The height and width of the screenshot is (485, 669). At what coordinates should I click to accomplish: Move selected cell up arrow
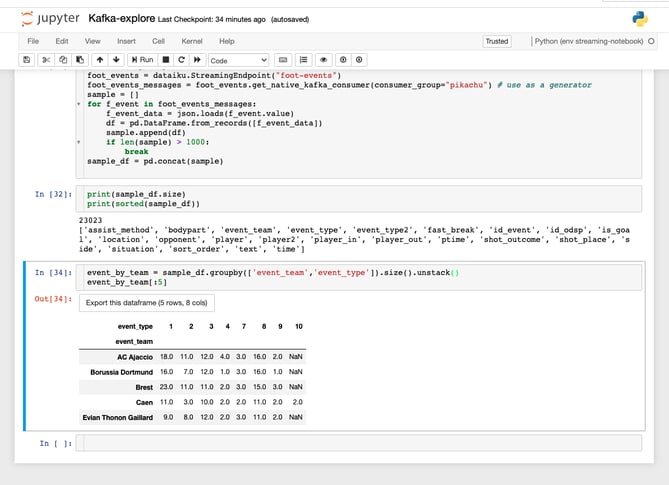tap(100, 60)
